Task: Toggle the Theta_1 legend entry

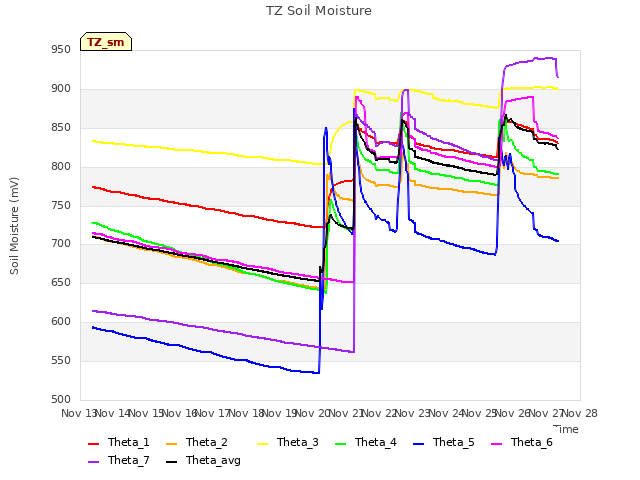Action: 119,442
